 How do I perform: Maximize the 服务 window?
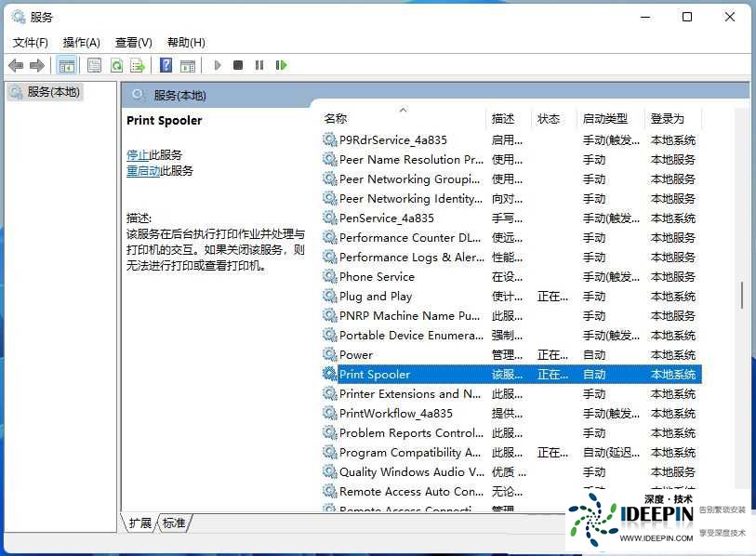[687, 18]
